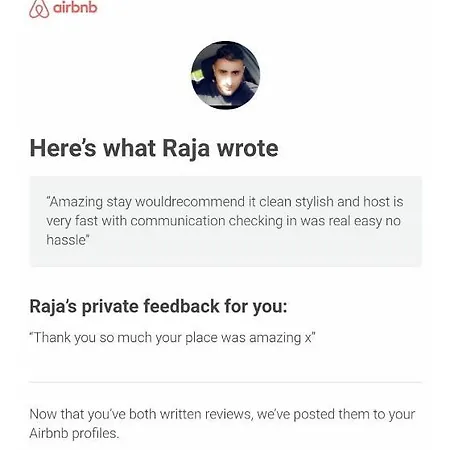
Task: Click the word "wouldrecommend" in the review
Action: [190, 202]
